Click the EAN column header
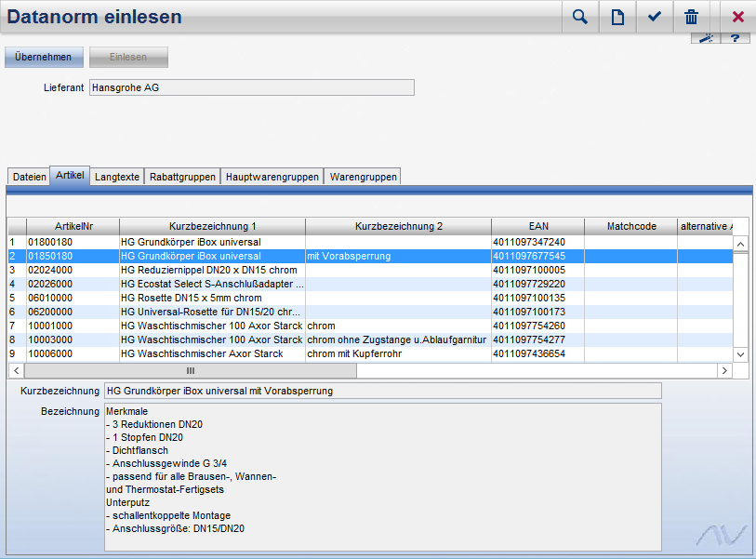756x559 pixels. click(x=538, y=226)
